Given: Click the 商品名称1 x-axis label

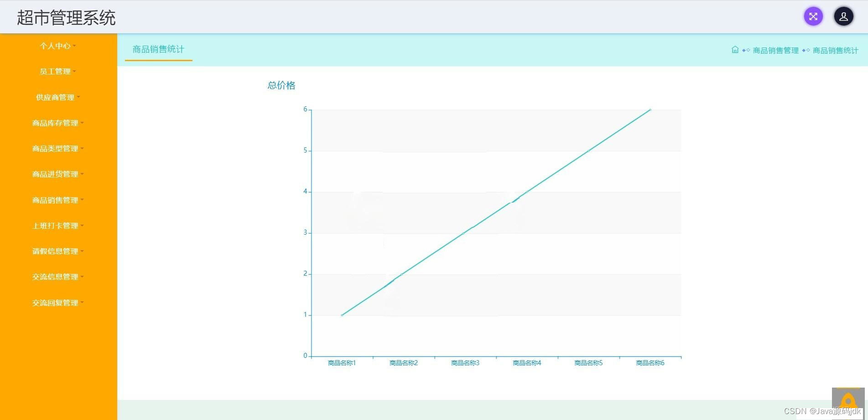Looking at the screenshot, I should [342, 363].
